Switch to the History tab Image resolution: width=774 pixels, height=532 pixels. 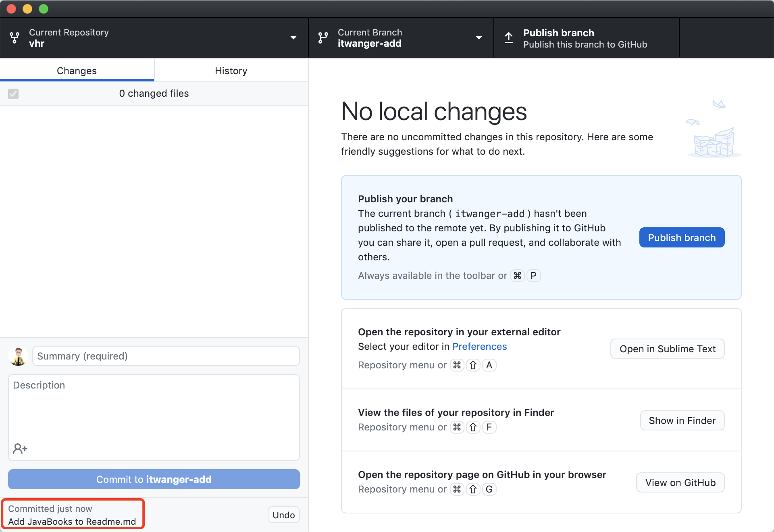coord(231,71)
